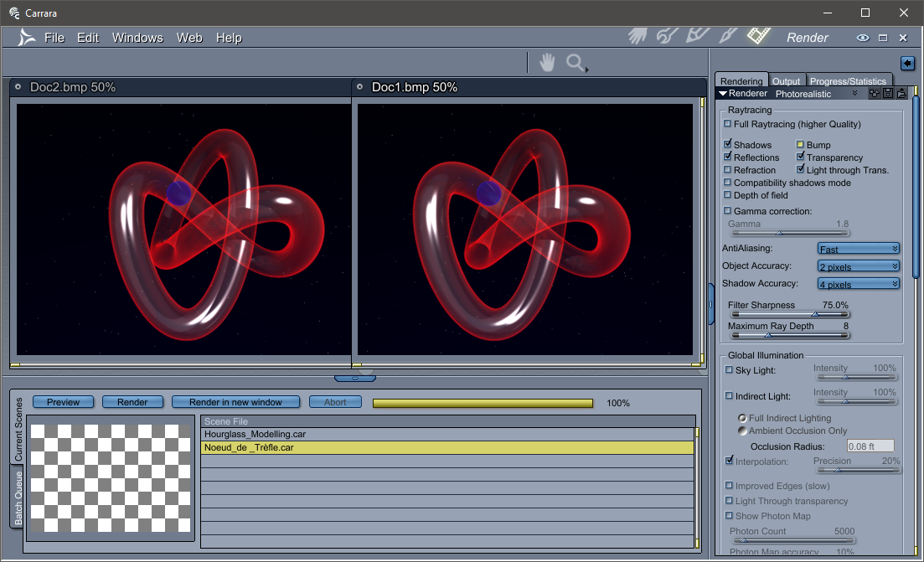Click the Render room filmstrip icon
The image size is (924, 562).
(x=758, y=35)
